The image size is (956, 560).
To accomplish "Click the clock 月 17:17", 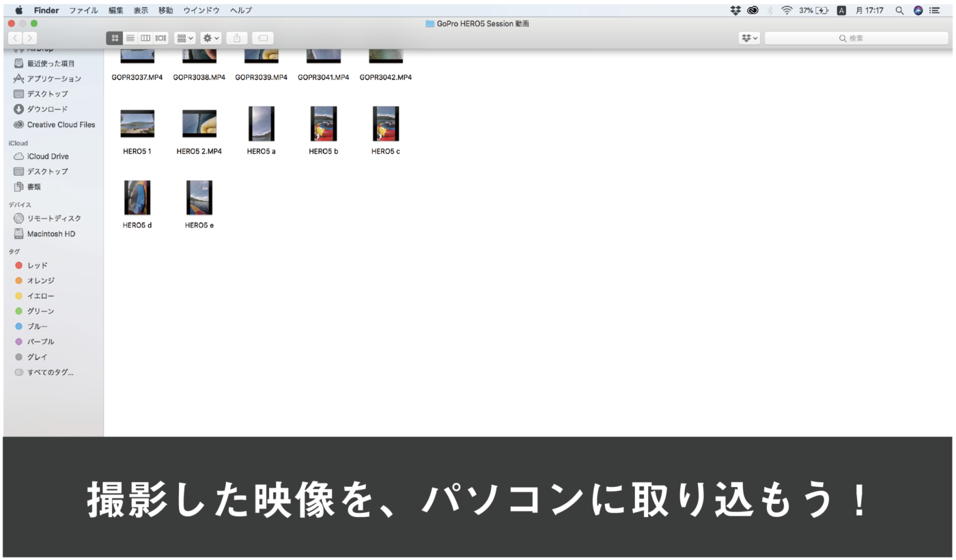I will (x=870, y=10).
